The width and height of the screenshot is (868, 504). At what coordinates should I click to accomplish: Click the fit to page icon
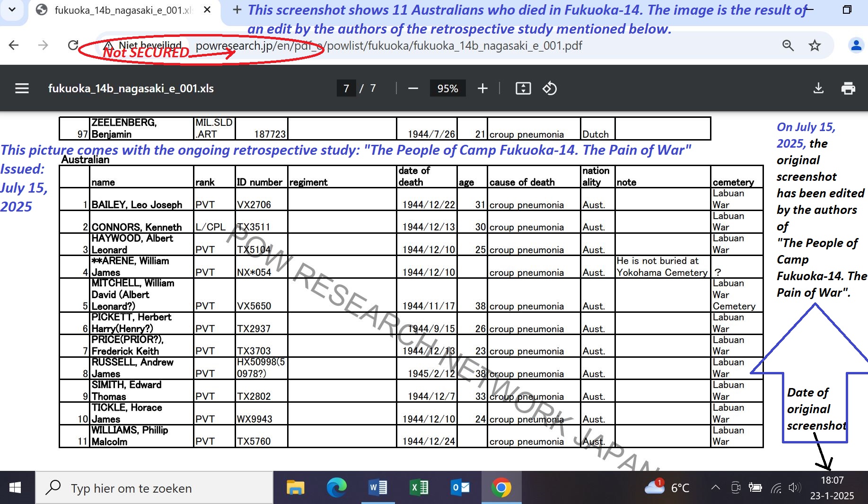pyautogui.click(x=523, y=88)
